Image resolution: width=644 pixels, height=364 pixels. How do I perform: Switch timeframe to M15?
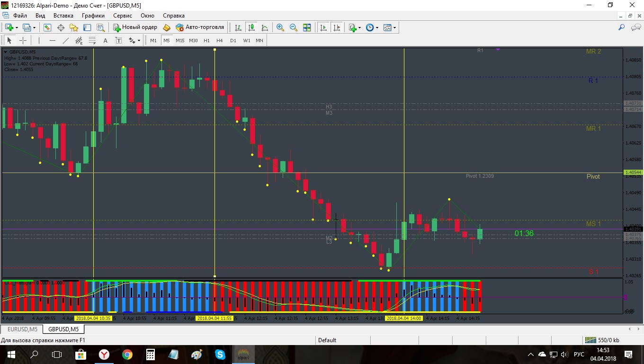click(x=180, y=40)
